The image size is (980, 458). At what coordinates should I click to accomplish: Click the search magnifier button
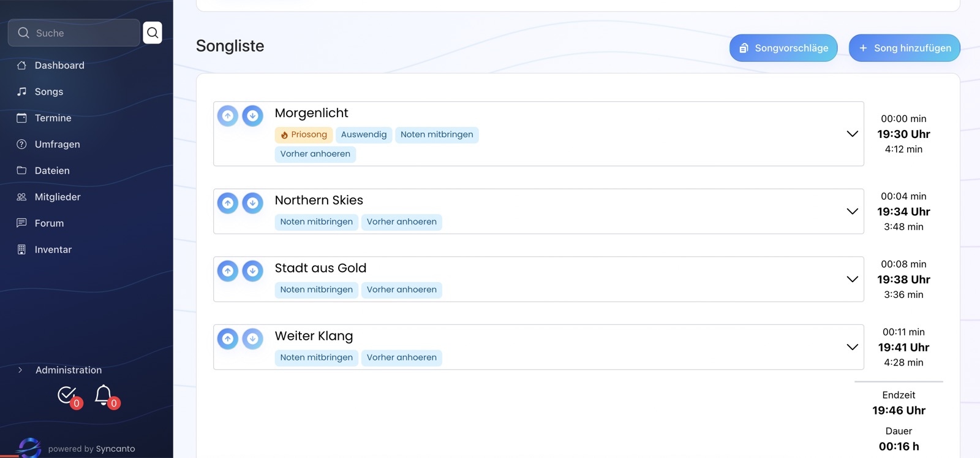153,32
